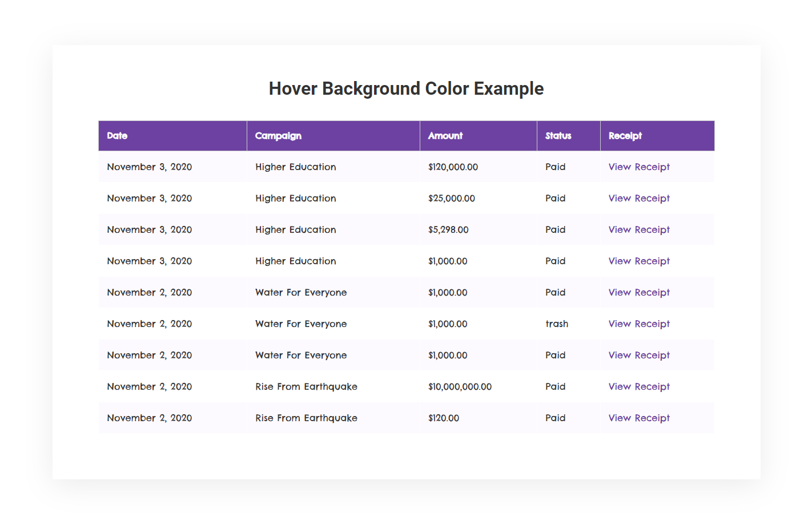Click the Date column header

[x=117, y=136]
